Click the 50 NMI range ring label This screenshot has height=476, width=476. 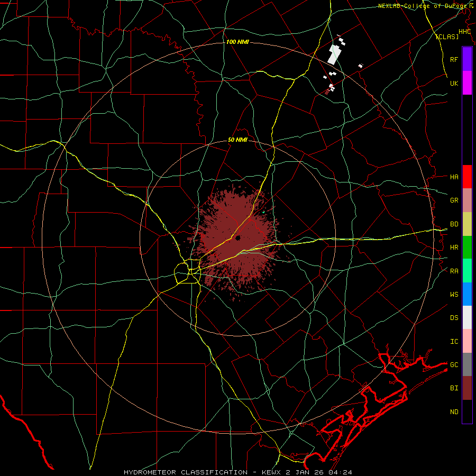coord(237,140)
